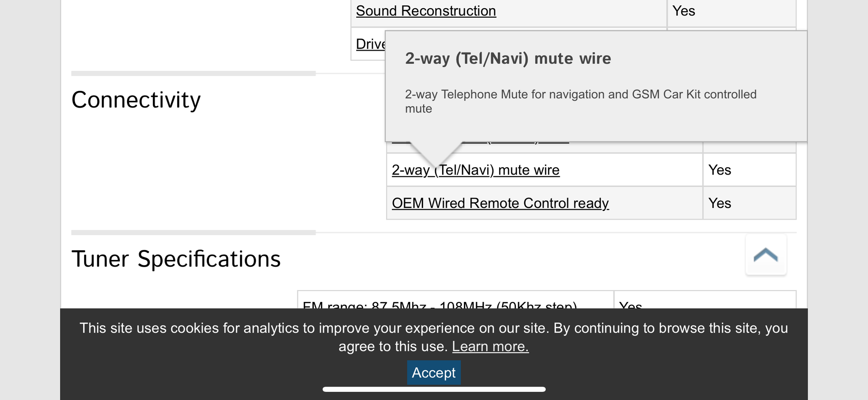Click Yes value beside Sound Reconstruction
This screenshot has height=400, width=868.
pos(684,11)
